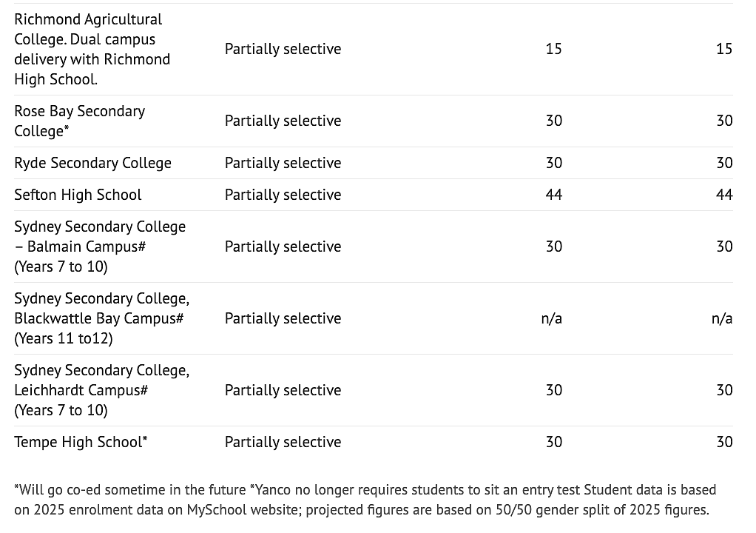
Task: Click the last 44 value for Sefton
Action: pyautogui.click(x=724, y=195)
